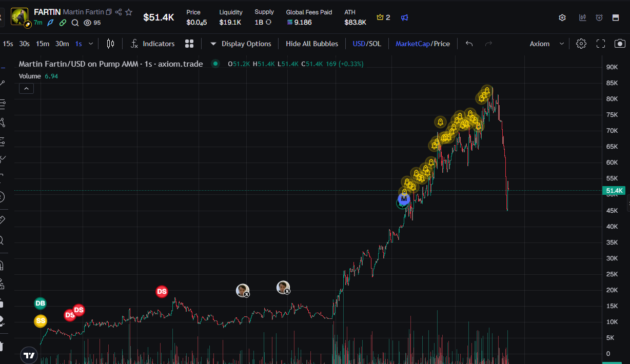Collapse the Volume indicator legend arrow
630x364 pixels.
(26, 89)
